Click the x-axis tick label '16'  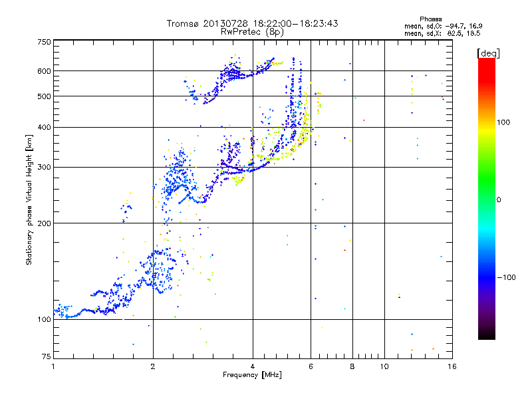[x=452, y=366]
